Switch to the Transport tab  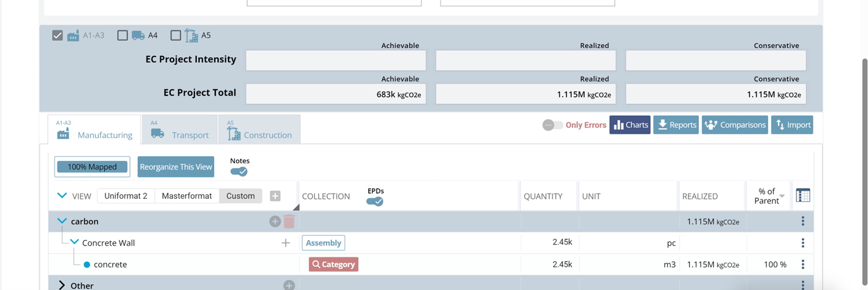click(180, 130)
